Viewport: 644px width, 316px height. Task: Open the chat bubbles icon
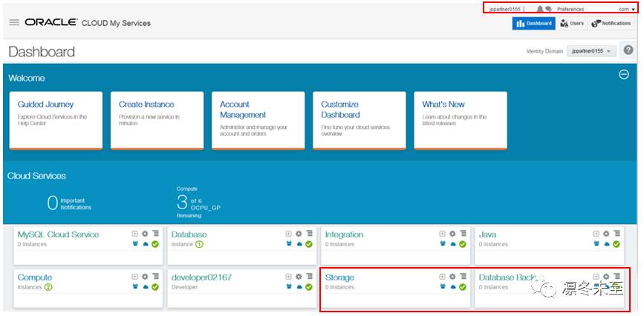[x=548, y=9]
